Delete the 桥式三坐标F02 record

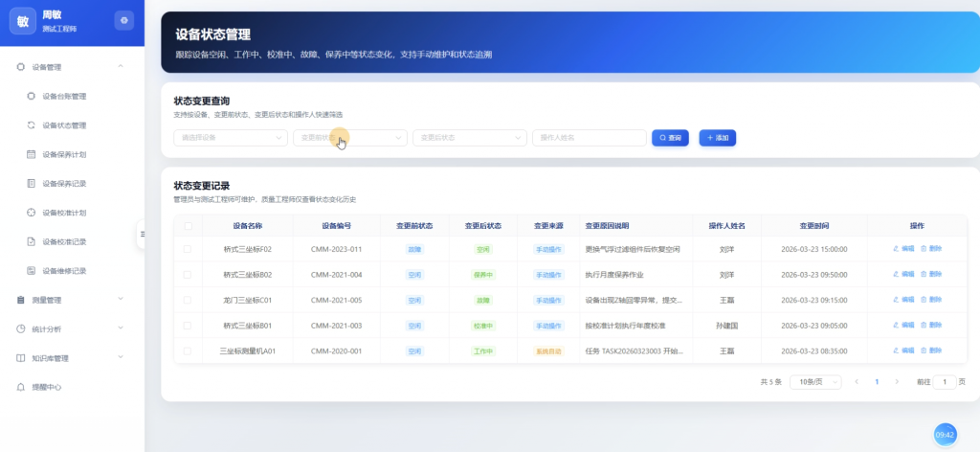[931, 249]
